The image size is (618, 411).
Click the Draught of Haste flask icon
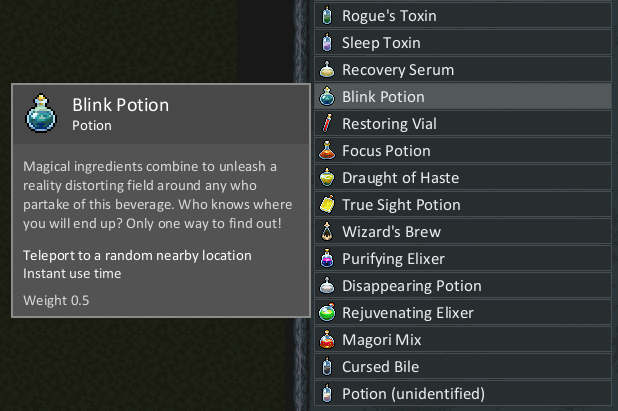[327, 177]
